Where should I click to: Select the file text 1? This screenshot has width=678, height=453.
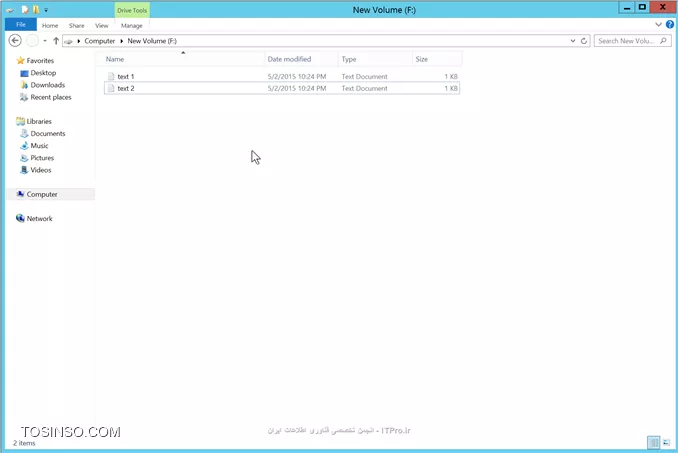pyautogui.click(x=125, y=76)
